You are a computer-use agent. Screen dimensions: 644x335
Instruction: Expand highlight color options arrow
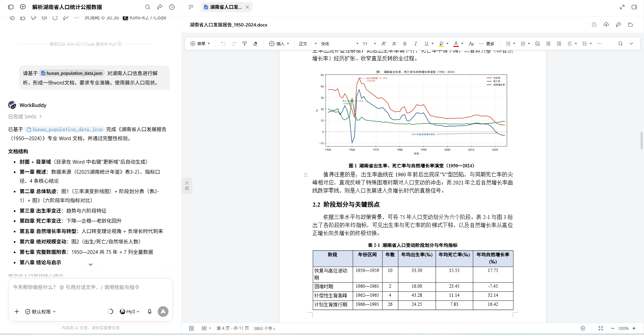[x=447, y=44]
